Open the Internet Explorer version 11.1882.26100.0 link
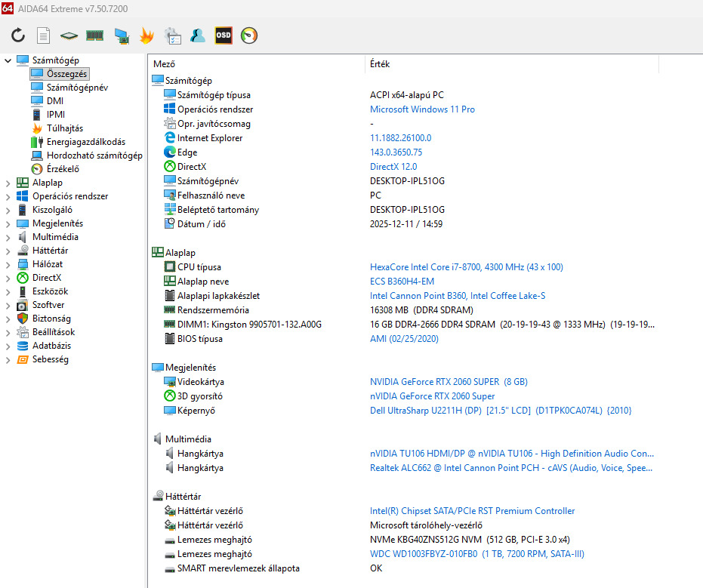The width and height of the screenshot is (703, 588). tap(400, 138)
